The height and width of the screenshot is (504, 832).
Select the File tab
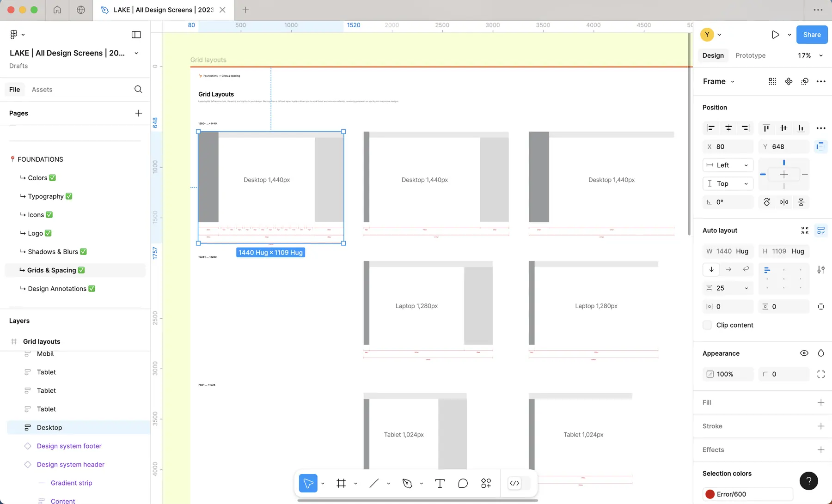click(15, 90)
